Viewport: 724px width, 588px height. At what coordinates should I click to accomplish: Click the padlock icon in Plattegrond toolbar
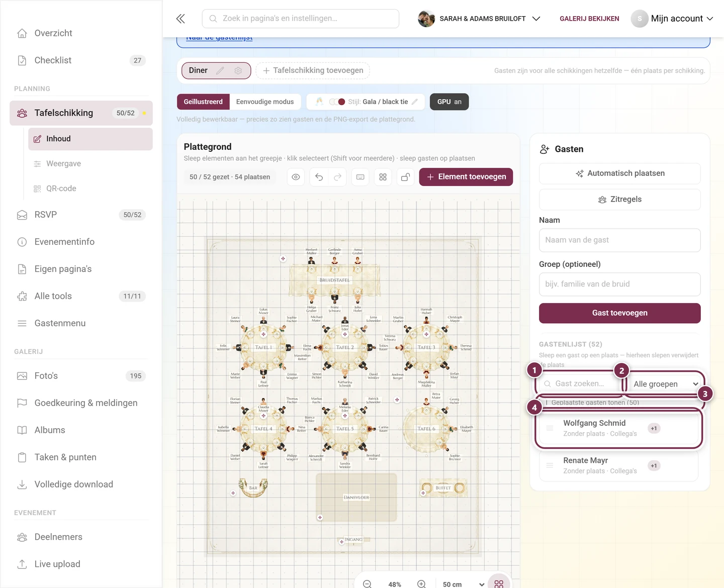point(405,177)
